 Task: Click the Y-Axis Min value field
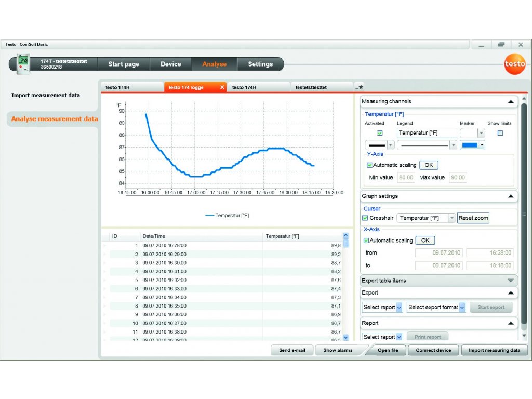pos(406,178)
